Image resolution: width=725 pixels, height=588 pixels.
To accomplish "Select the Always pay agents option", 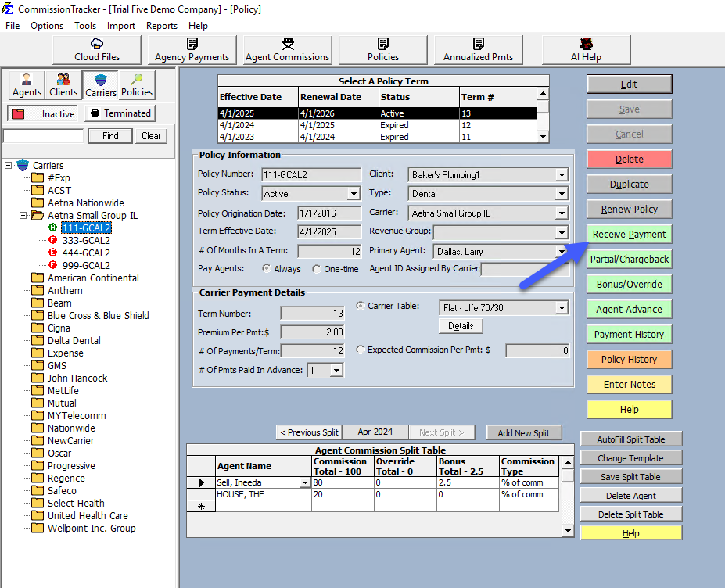I will pyautogui.click(x=267, y=269).
